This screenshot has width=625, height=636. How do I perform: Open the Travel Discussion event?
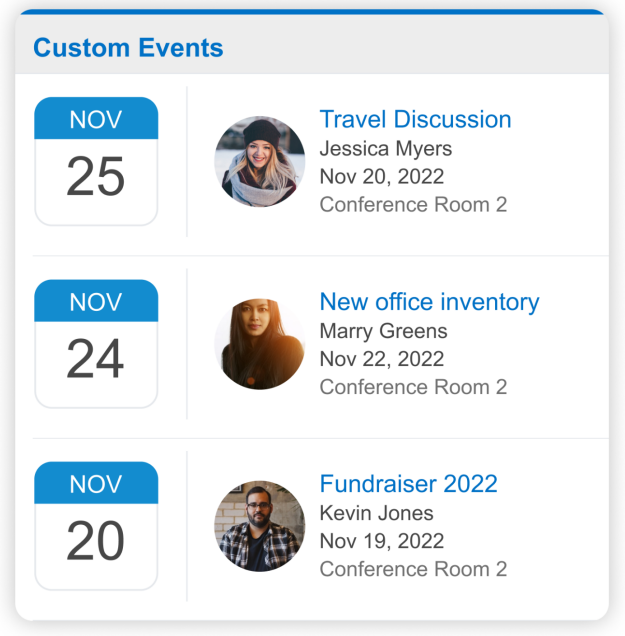pyautogui.click(x=415, y=119)
